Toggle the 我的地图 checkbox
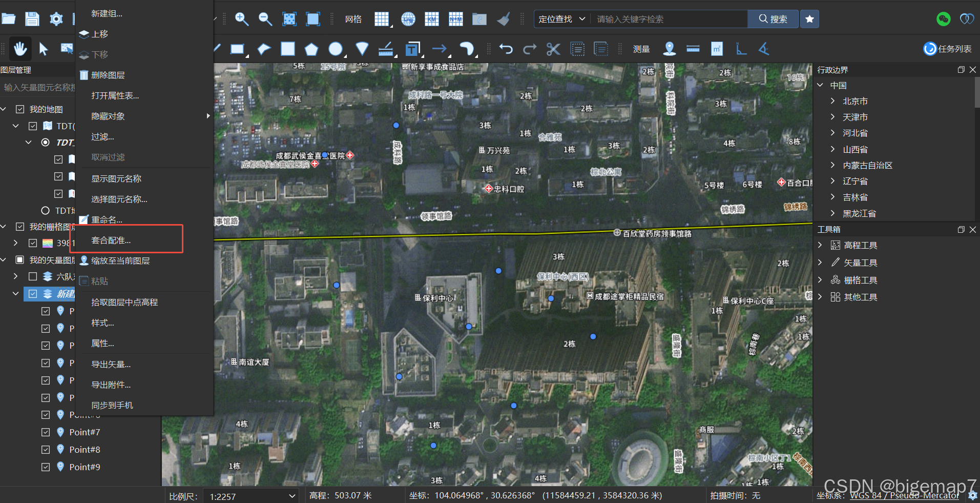This screenshot has width=980, height=503. coord(20,109)
